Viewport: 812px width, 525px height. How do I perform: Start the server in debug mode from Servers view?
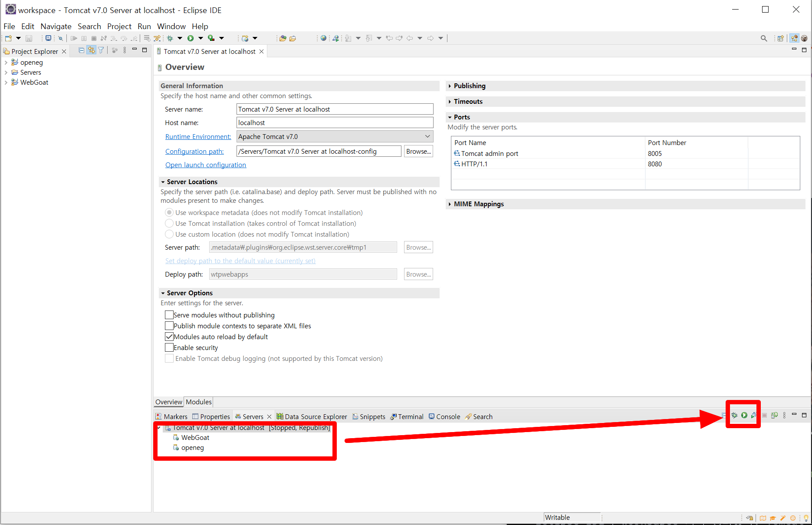click(734, 416)
